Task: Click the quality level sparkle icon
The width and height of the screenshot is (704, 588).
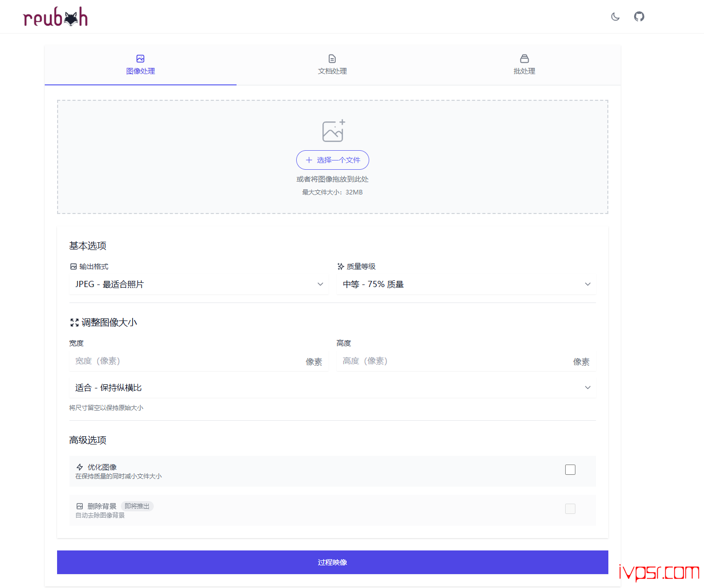Action: pyautogui.click(x=340, y=266)
